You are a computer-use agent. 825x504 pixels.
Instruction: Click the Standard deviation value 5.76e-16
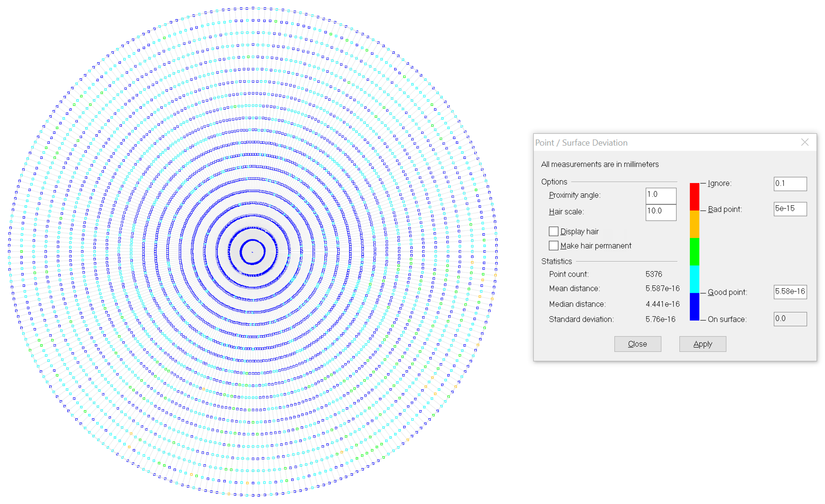pos(660,319)
